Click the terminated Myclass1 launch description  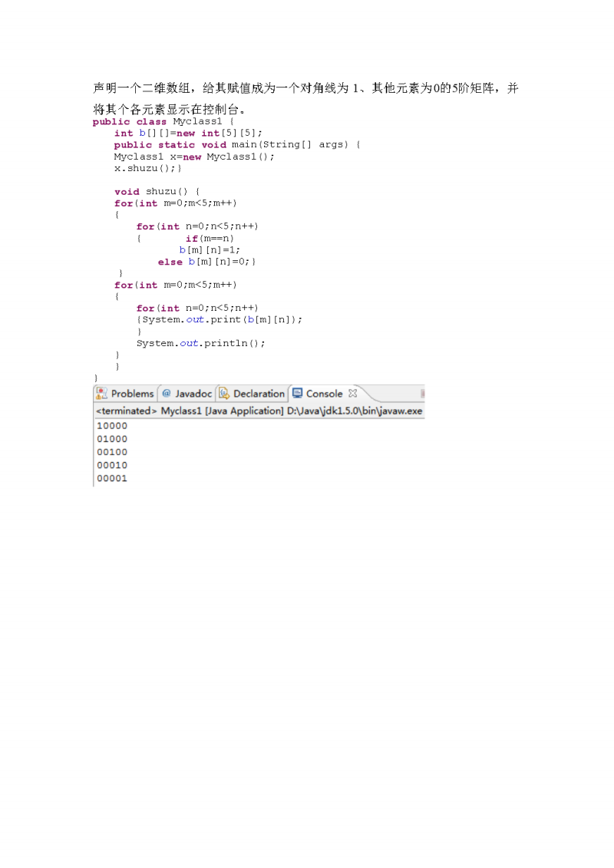click(259, 411)
